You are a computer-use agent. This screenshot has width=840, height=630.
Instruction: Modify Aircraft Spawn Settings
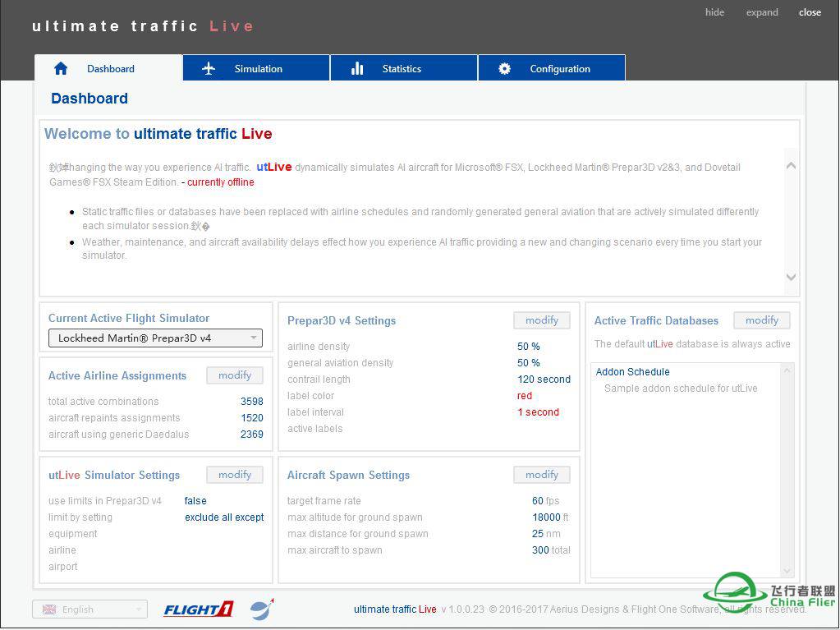tap(542, 475)
